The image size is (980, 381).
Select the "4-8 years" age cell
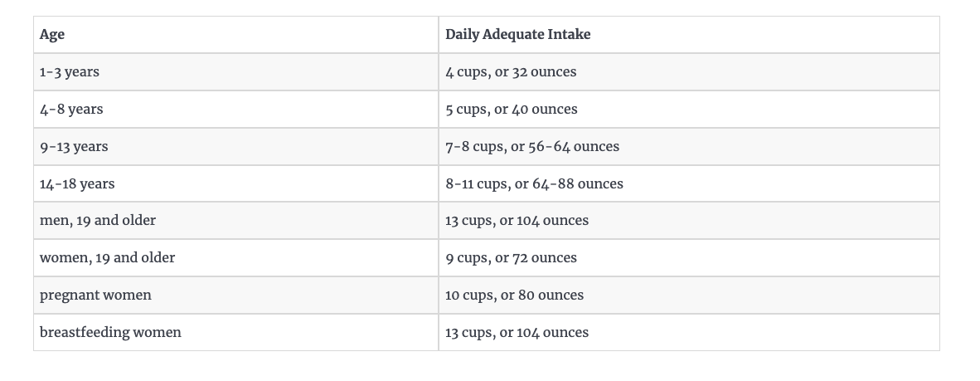coord(71,110)
